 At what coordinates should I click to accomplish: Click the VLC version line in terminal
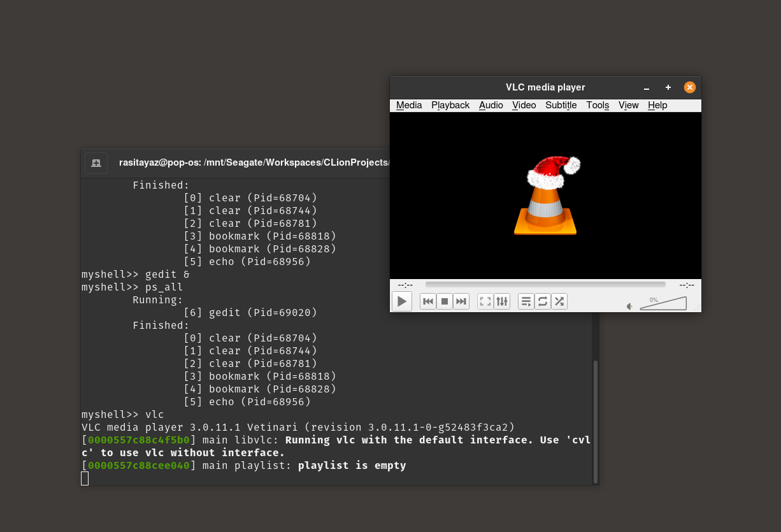298,428
